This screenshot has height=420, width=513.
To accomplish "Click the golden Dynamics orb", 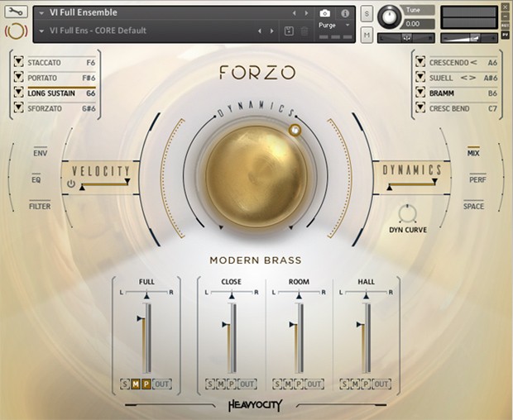I will coord(256,176).
